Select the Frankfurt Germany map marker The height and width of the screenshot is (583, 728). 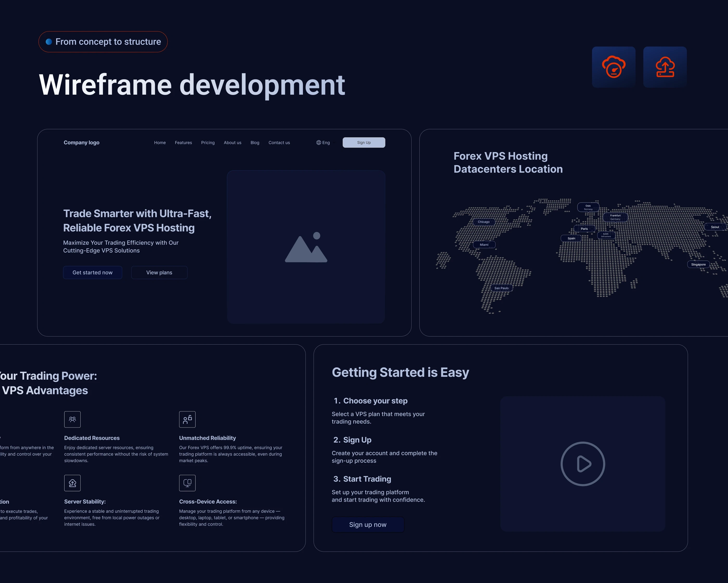pyautogui.click(x=615, y=217)
